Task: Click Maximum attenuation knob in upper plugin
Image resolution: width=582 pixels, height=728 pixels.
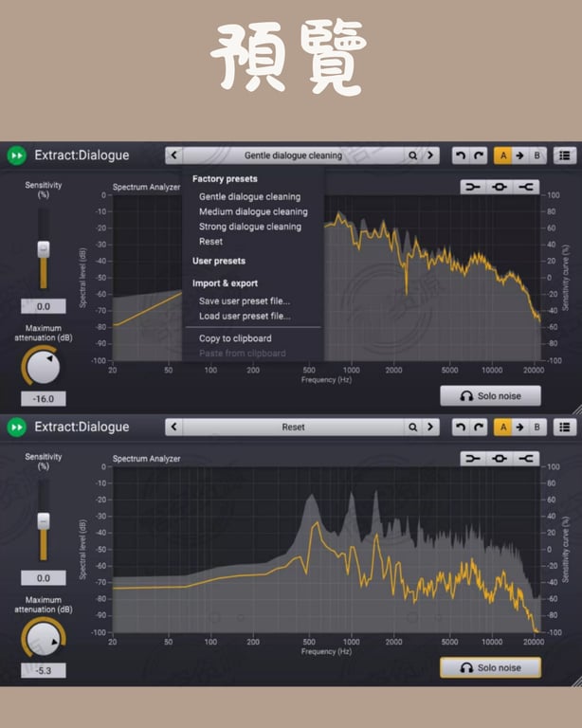Action: 44,366
